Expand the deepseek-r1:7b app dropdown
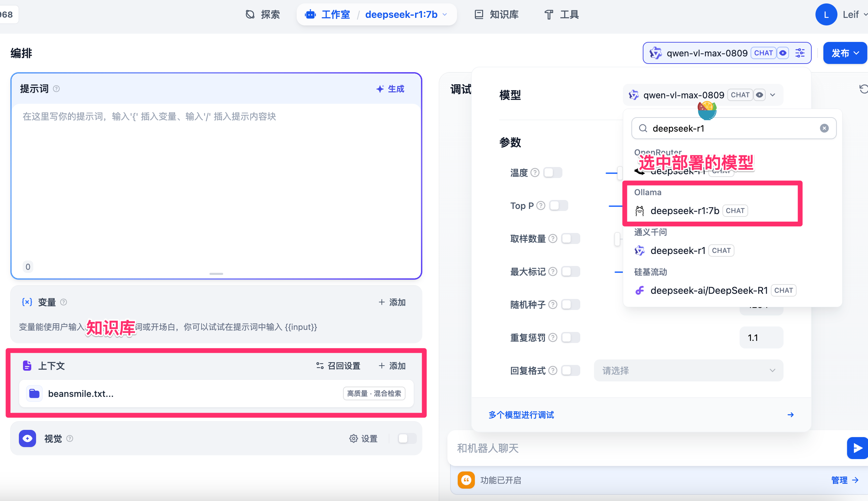Image resolution: width=868 pixels, height=501 pixels. point(445,14)
